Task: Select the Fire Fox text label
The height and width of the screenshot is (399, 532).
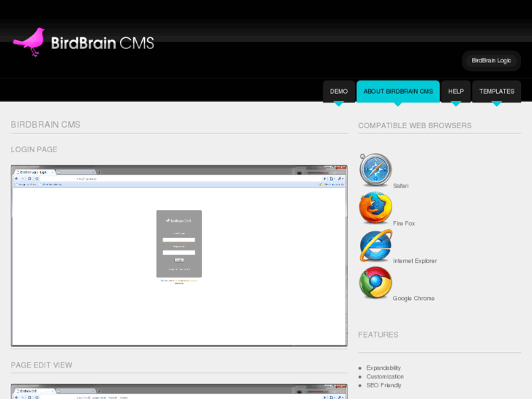Action: tap(404, 223)
